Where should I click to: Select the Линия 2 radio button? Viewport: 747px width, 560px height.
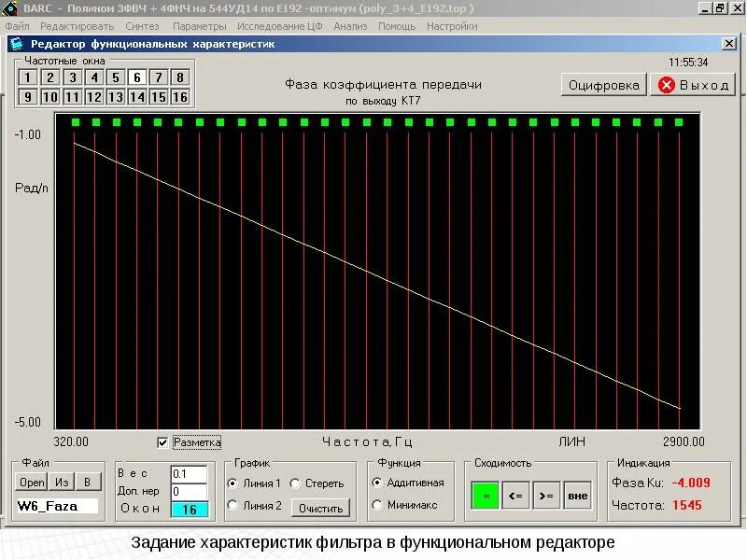[233, 505]
